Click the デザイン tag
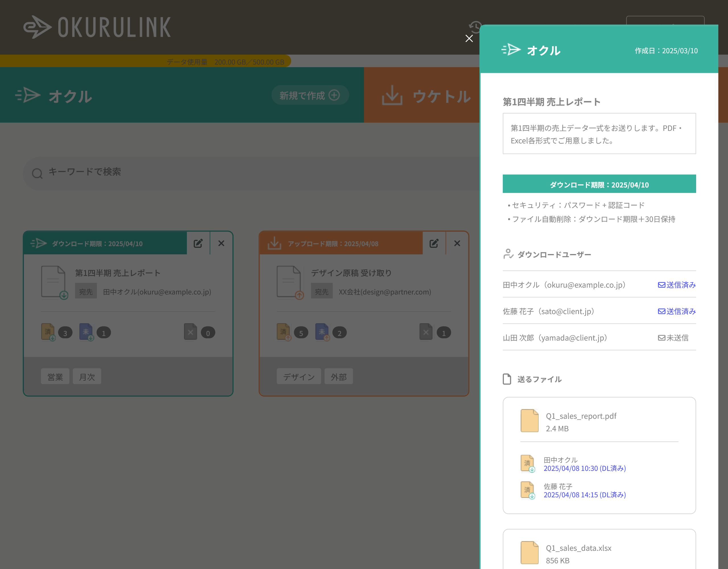This screenshot has height=569, width=728. (x=299, y=377)
